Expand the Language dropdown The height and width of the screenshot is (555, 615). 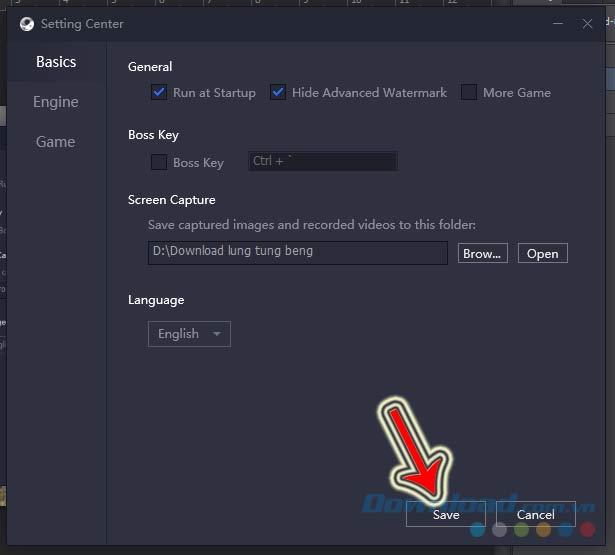189,334
